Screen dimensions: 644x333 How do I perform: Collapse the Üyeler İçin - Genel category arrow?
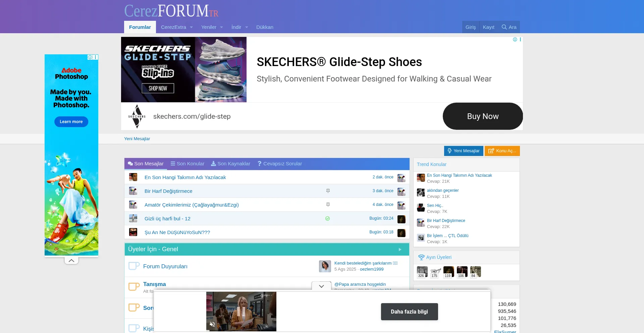click(x=400, y=249)
